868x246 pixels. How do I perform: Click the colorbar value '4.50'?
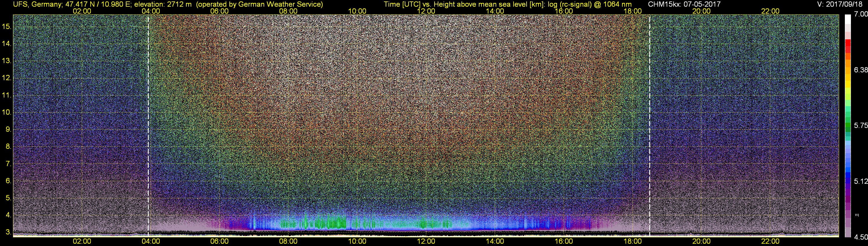(x=861, y=237)
